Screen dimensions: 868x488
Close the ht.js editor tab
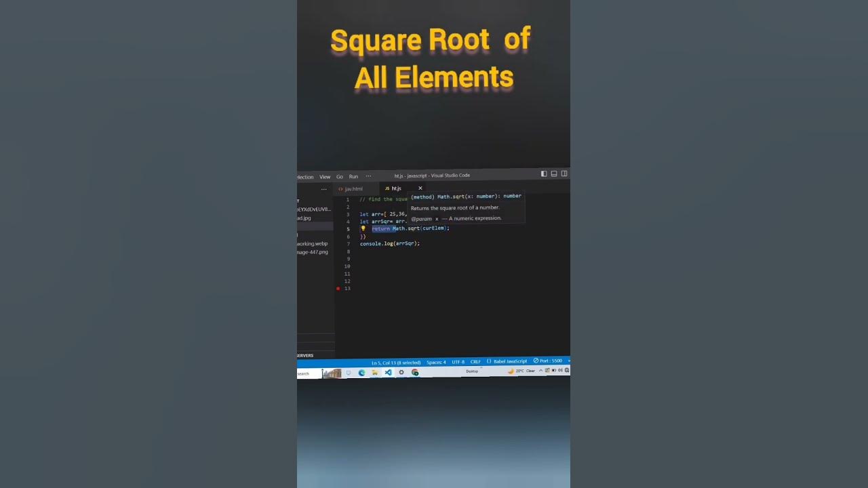point(420,188)
